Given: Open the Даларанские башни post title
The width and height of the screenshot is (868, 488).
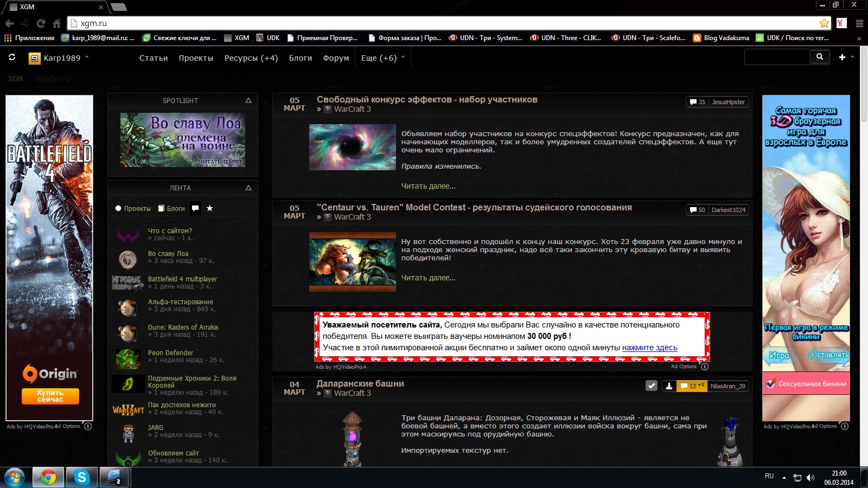Looking at the screenshot, I should coord(360,383).
